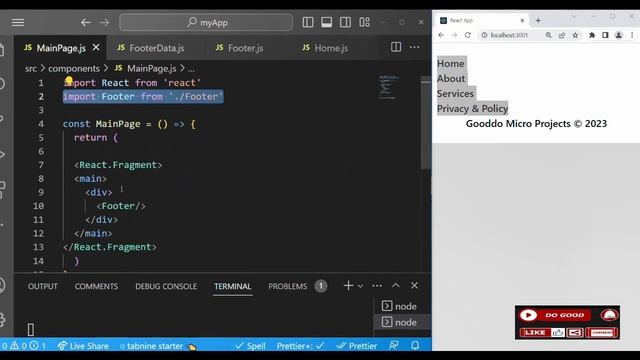This screenshot has height=360, width=640.
Task: Open terminal panel more actions ellipsis
Action: coord(377,286)
